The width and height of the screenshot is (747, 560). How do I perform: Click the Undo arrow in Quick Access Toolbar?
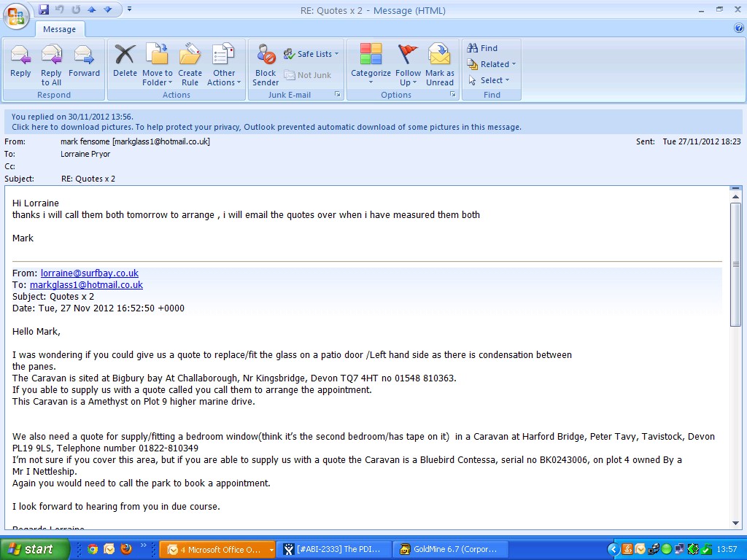tap(60, 9)
